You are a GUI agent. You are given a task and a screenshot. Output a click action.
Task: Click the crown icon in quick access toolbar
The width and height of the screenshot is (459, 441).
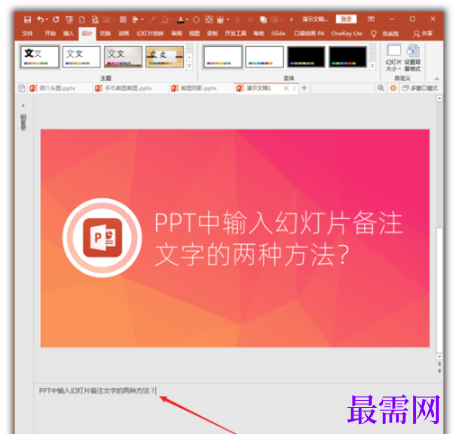220,20
